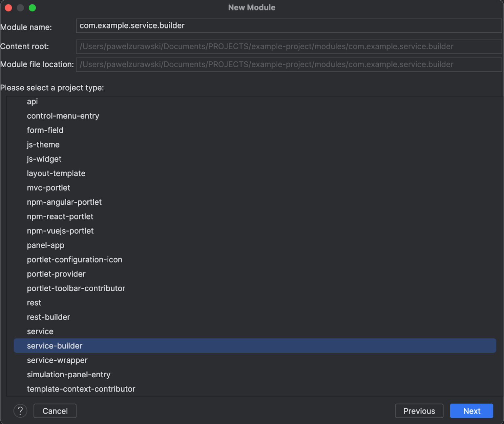This screenshot has width=504, height=424.
Task: Select the portlet-toolbar-contributor type
Action: tap(76, 288)
